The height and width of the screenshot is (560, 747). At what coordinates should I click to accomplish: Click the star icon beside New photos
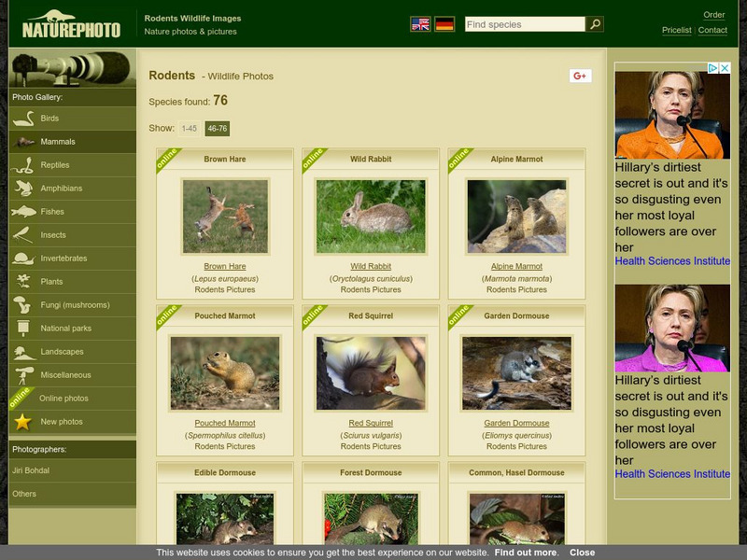coord(23,422)
